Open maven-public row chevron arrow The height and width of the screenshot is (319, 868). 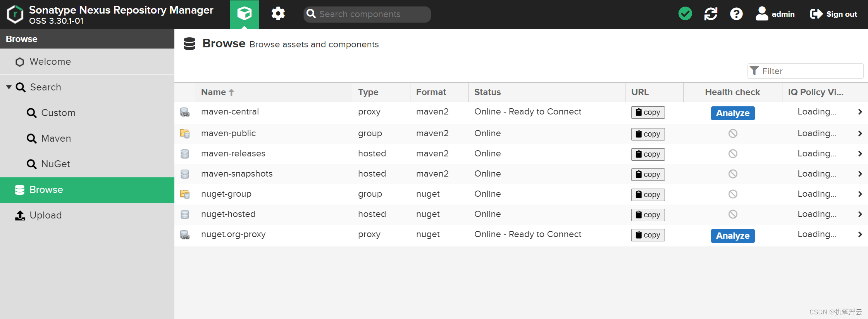(x=860, y=133)
